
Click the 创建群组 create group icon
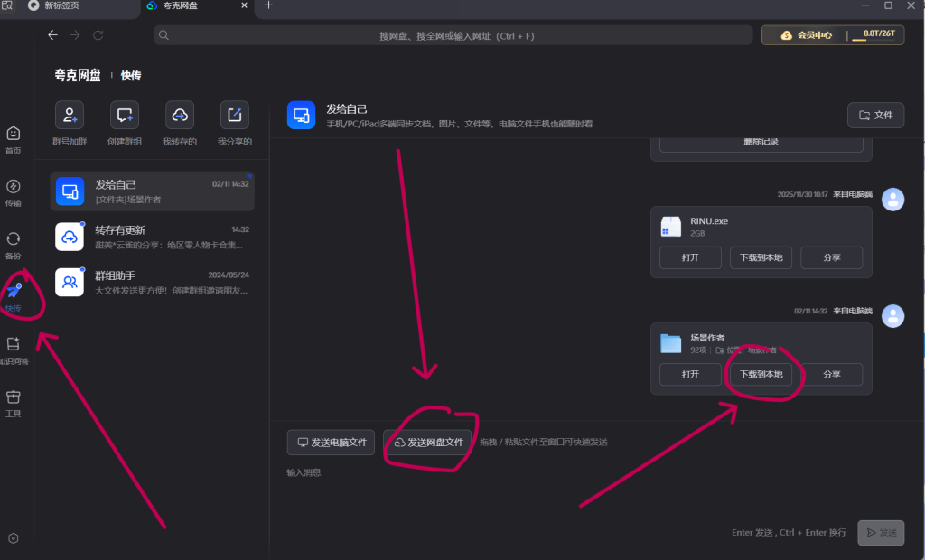pyautogui.click(x=125, y=116)
